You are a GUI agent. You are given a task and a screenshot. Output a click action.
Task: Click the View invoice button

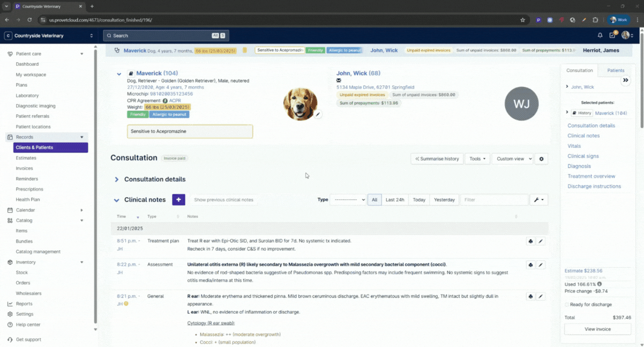coord(597,329)
